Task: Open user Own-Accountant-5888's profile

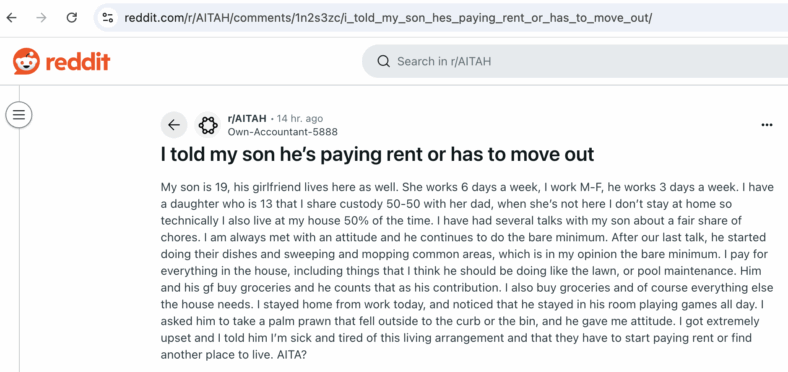Action: pos(282,132)
